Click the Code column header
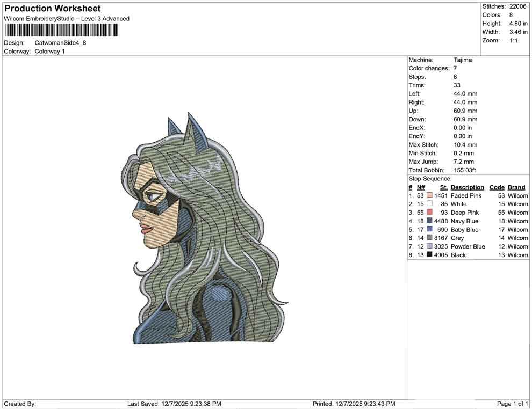 (497, 187)
